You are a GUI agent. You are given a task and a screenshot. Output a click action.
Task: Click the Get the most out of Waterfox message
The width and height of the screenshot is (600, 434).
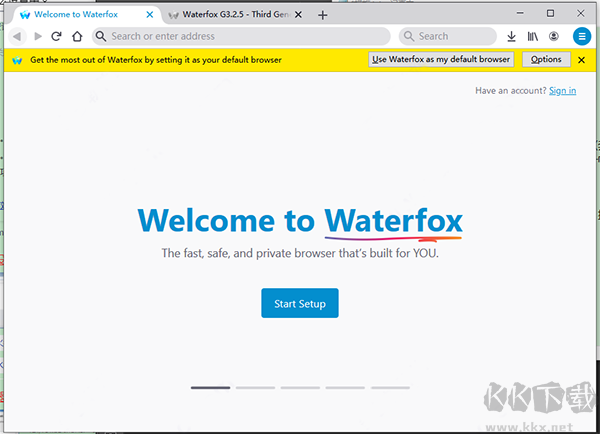pyautogui.click(x=156, y=60)
